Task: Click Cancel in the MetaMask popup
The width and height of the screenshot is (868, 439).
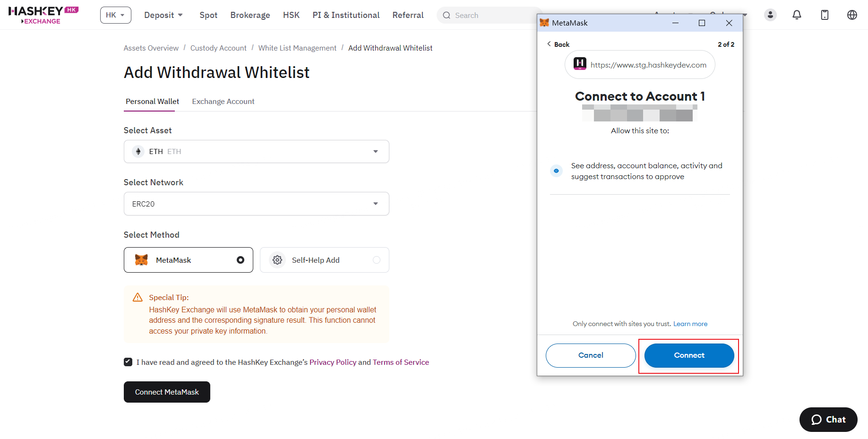Action: point(591,355)
